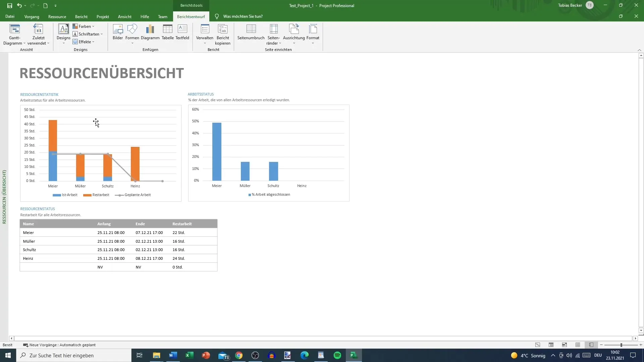The height and width of the screenshot is (362, 644).
Task: Open the Windows Start menu
Action: [x=8, y=355]
